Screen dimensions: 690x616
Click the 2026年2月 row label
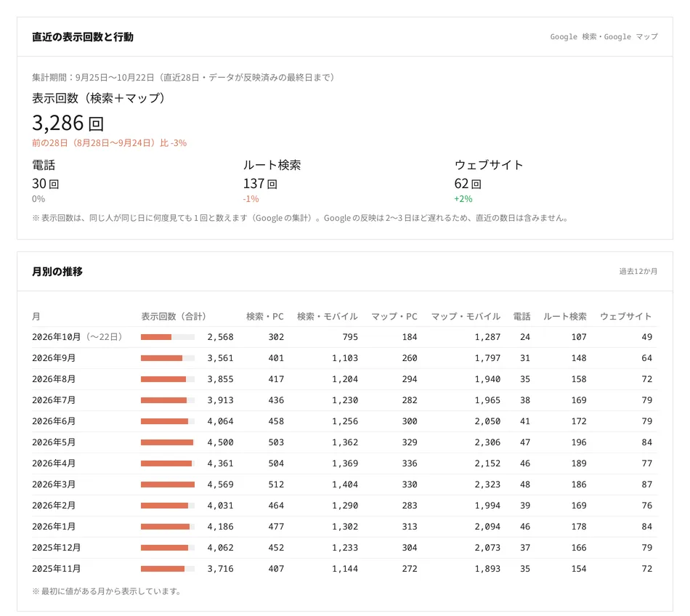click(x=54, y=506)
